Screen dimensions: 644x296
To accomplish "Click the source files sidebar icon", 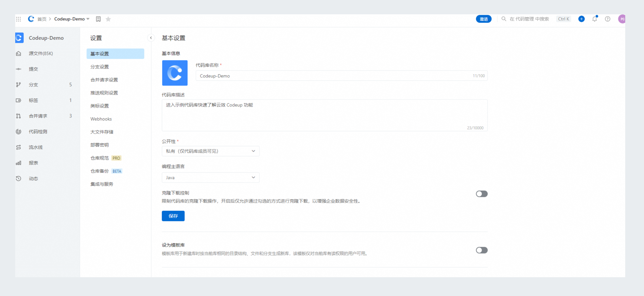I will click(x=19, y=53).
